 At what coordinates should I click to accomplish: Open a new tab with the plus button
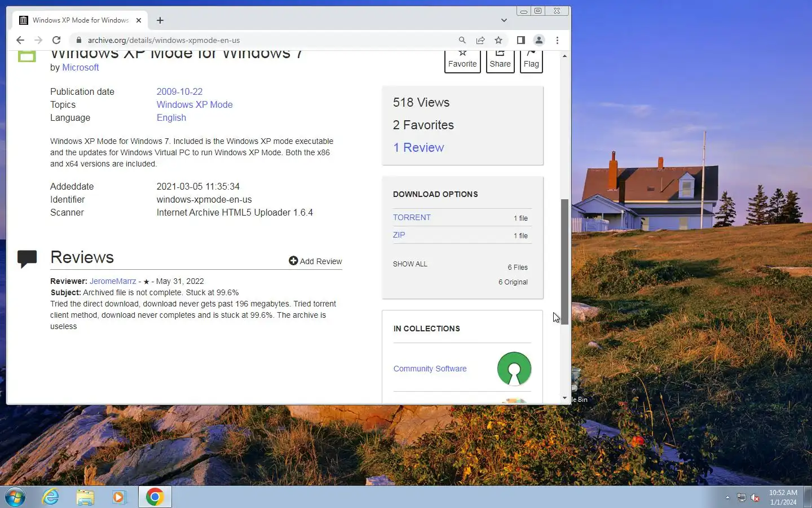pyautogui.click(x=160, y=20)
